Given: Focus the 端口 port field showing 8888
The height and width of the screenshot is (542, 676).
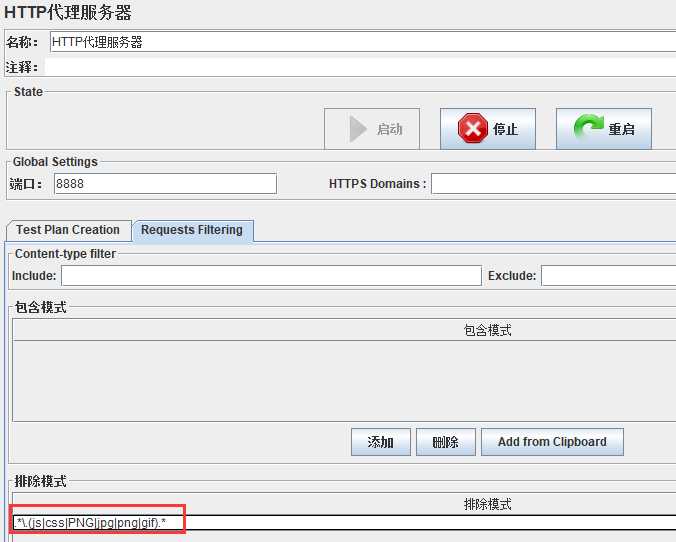Looking at the screenshot, I should [165, 184].
